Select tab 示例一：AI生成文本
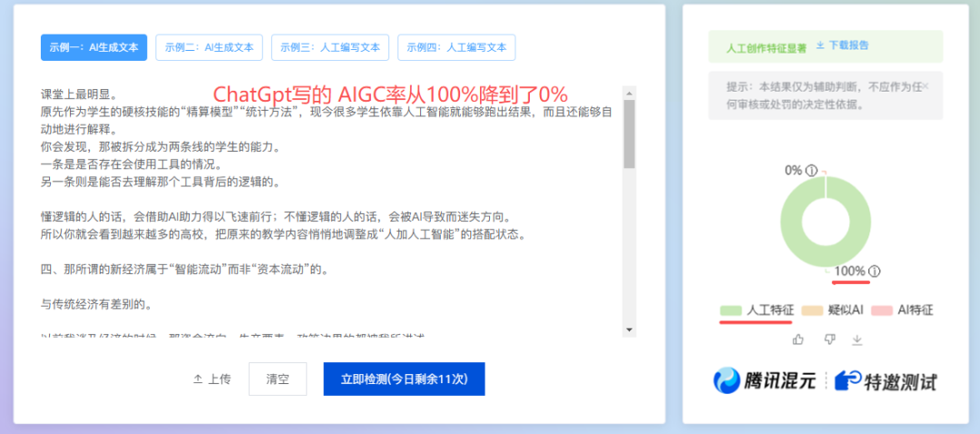Image resolution: width=980 pixels, height=434 pixels. pos(93,47)
